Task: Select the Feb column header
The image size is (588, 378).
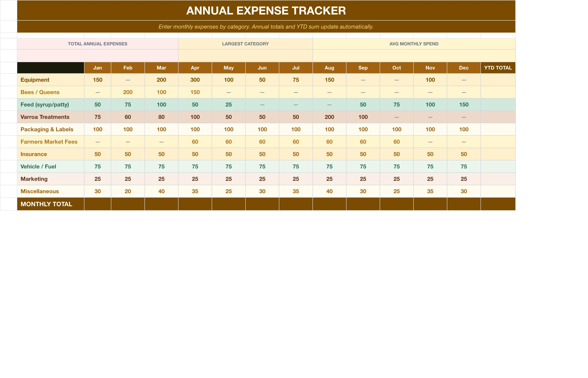Action: [128, 68]
